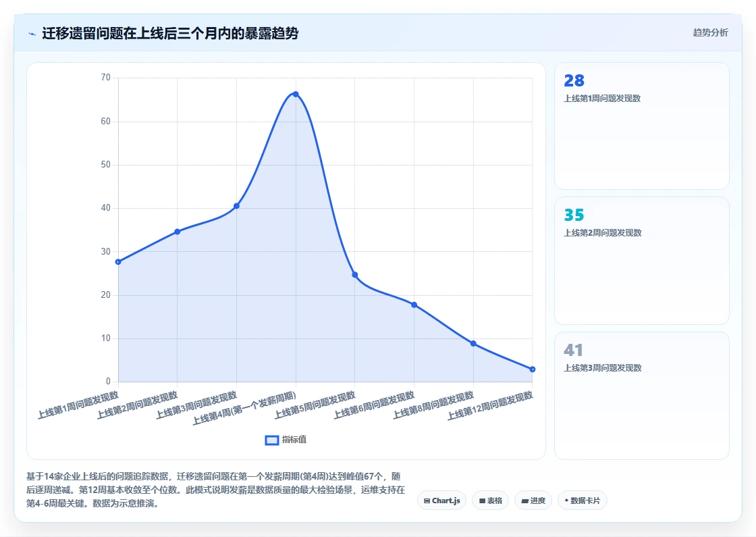Click the y-axis value 50
756x537 pixels.
[105, 165]
